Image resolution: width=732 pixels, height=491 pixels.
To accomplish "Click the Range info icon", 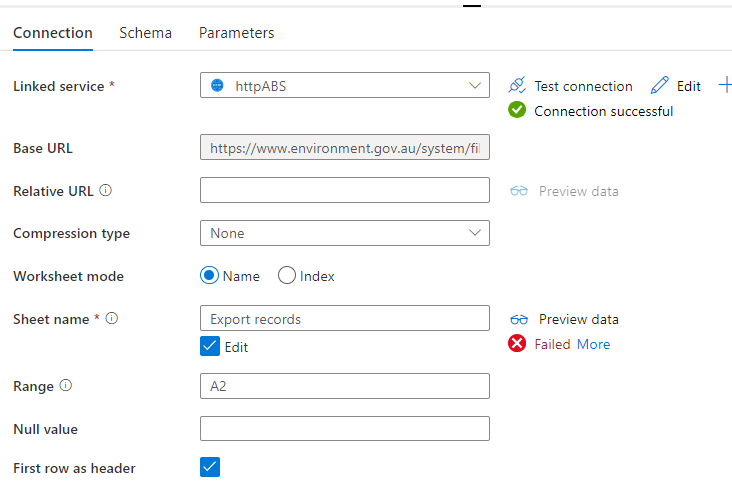I will click(66, 386).
